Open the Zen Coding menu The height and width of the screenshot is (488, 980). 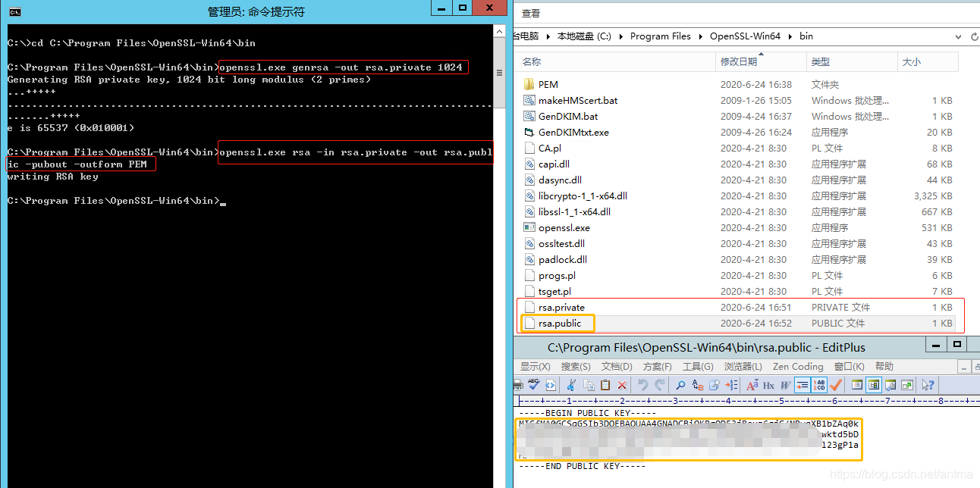coord(798,367)
